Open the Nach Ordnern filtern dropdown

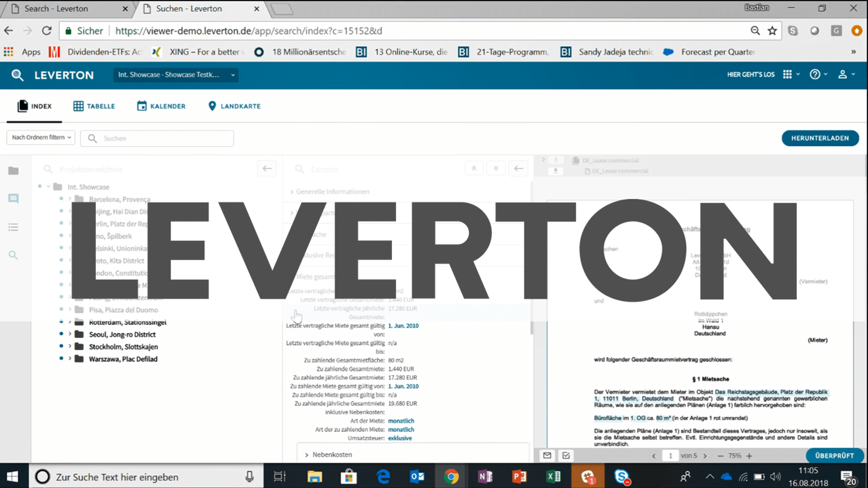pyautogui.click(x=41, y=137)
